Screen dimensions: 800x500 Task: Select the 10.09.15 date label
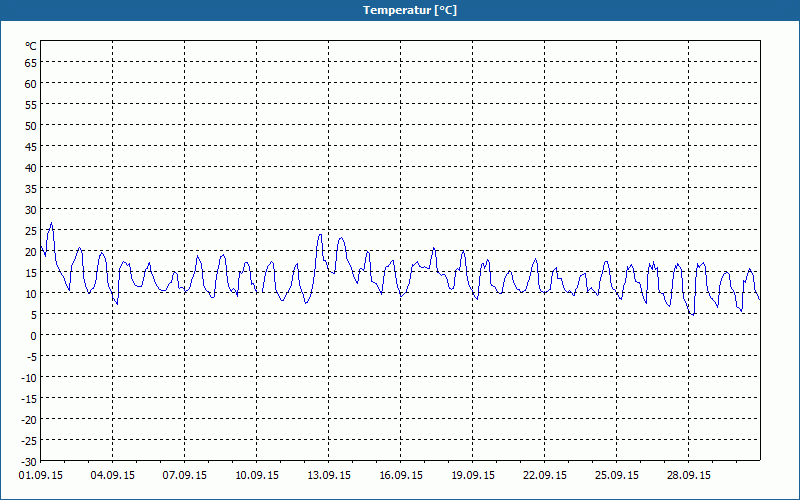(257, 475)
